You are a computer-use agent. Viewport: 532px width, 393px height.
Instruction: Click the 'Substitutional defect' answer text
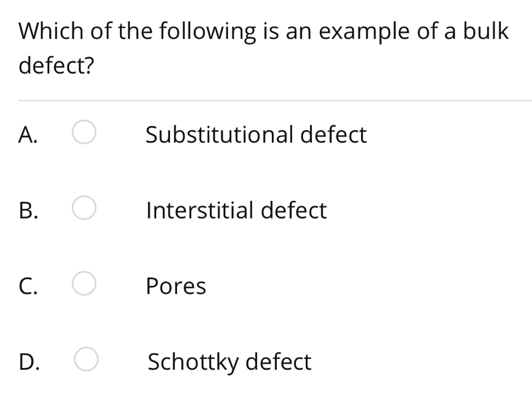click(256, 135)
